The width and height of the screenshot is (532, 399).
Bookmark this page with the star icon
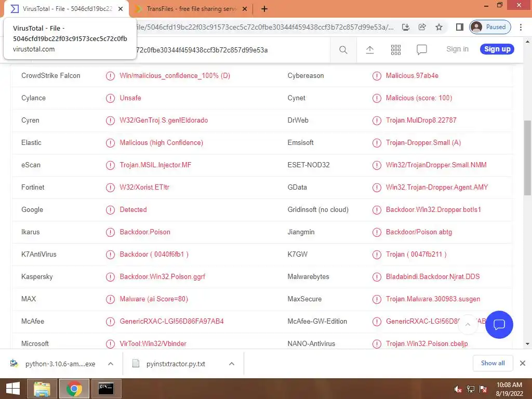click(x=439, y=27)
